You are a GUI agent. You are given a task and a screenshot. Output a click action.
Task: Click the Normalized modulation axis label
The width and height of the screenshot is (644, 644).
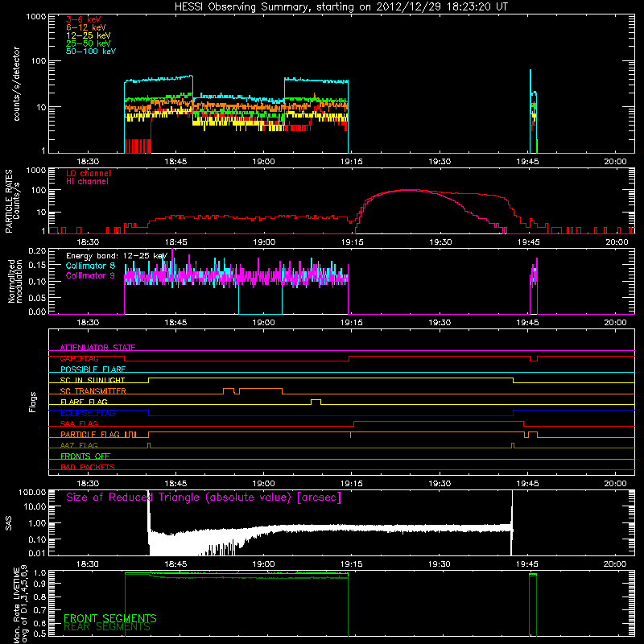pos(15,281)
